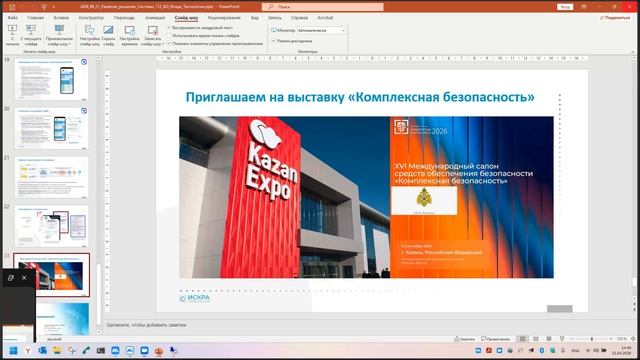Switch to the Анимация tab
Screen dimensions: 640x360
[155, 18]
